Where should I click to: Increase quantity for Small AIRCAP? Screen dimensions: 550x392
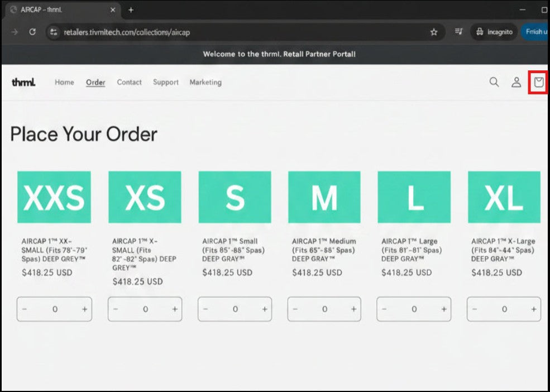[265, 309]
